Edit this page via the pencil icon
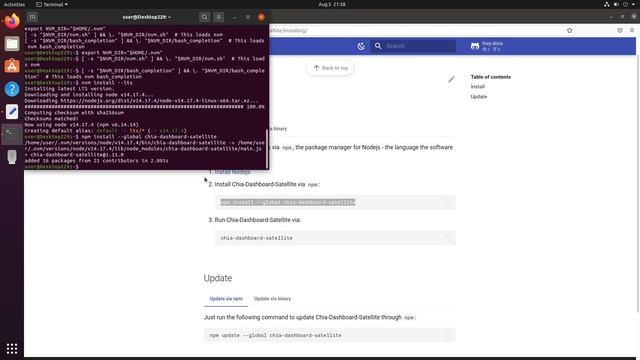 coord(451,79)
